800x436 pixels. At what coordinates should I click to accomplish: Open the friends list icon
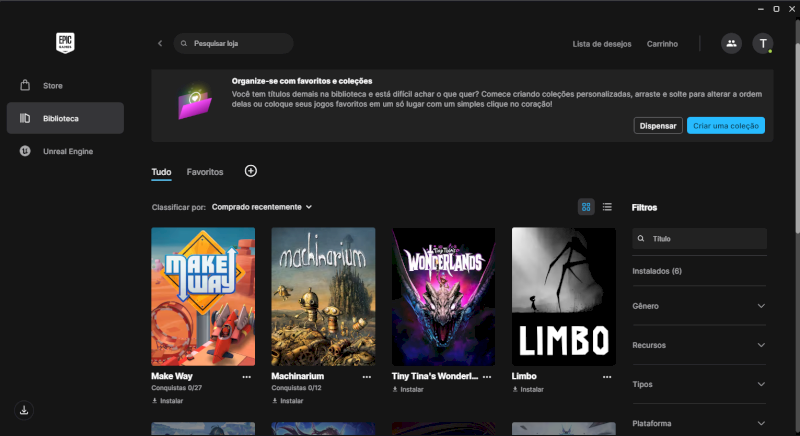coord(731,43)
